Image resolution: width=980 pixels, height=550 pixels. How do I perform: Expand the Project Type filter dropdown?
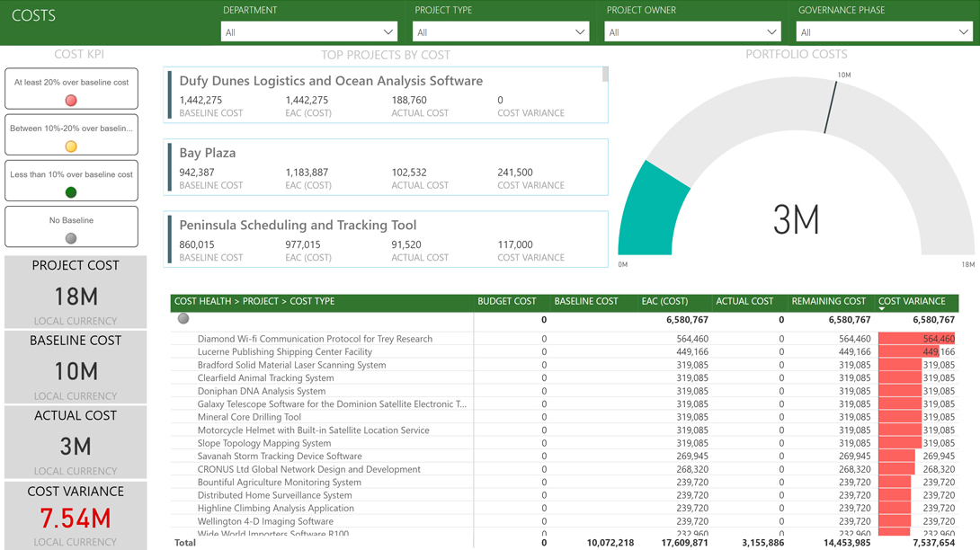click(500, 32)
